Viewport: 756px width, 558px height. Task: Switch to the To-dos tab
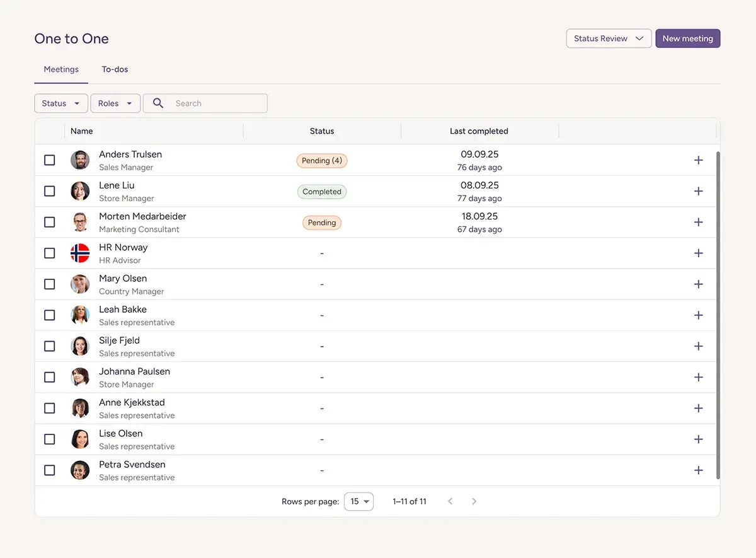(x=115, y=69)
